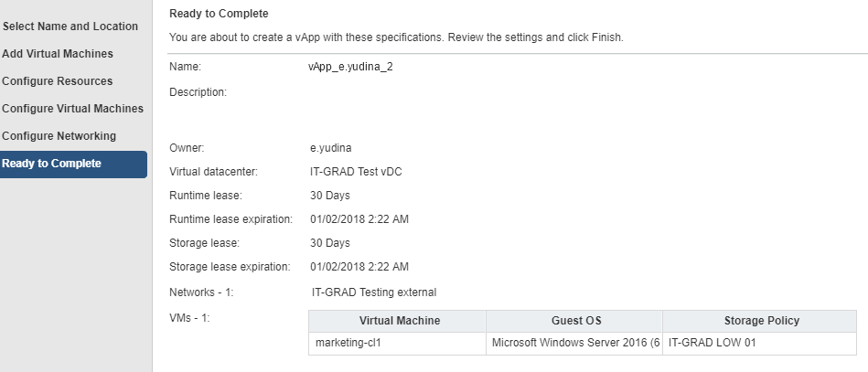Click the IT-GRAD LOW 01 cell
This screenshot has height=372, width=868.
(x=759, y=344)
